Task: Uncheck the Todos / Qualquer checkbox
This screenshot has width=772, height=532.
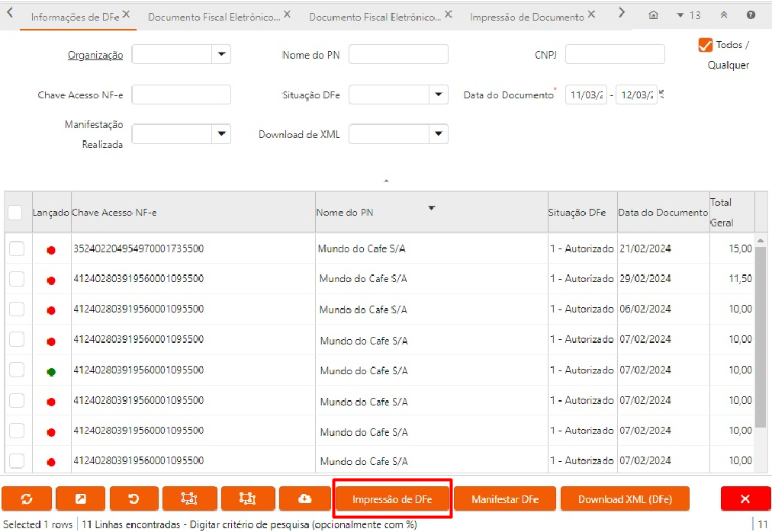Action: [x=705, y=46]
